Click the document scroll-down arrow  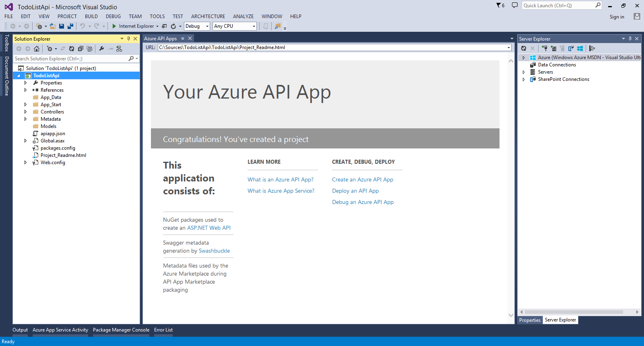pyautogui.click(x=511, y=315)
